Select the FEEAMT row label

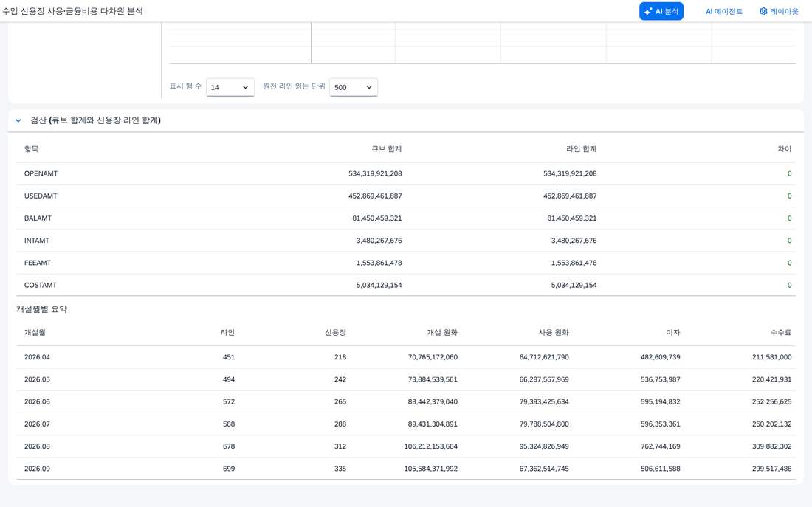coord(38,263)
